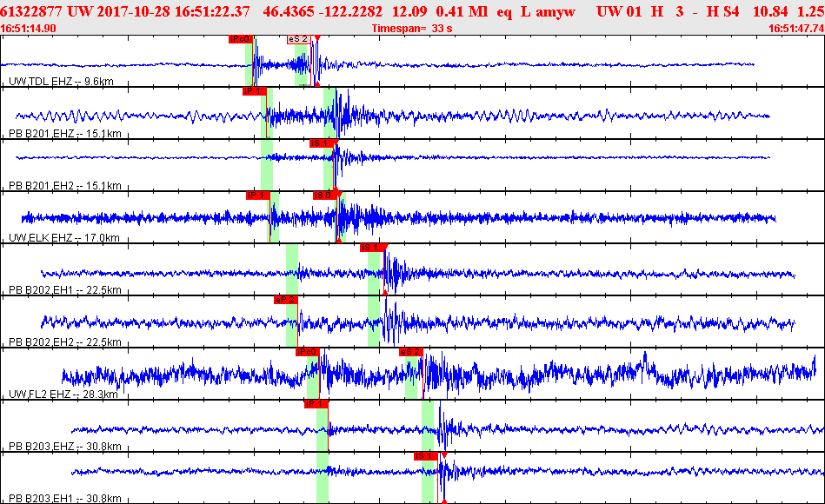Click the iP 1 pick flag on PB.B203.EHZ

pyautogui.click(x=315, y=404)
